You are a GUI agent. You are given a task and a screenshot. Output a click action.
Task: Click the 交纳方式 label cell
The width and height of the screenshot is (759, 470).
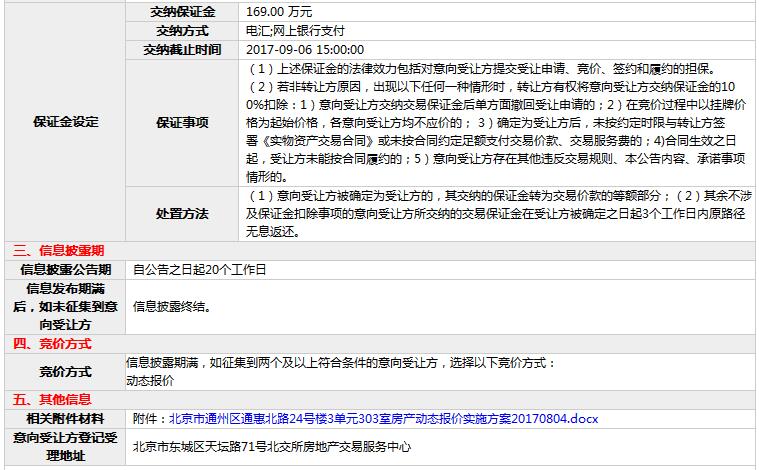point(182,30)
